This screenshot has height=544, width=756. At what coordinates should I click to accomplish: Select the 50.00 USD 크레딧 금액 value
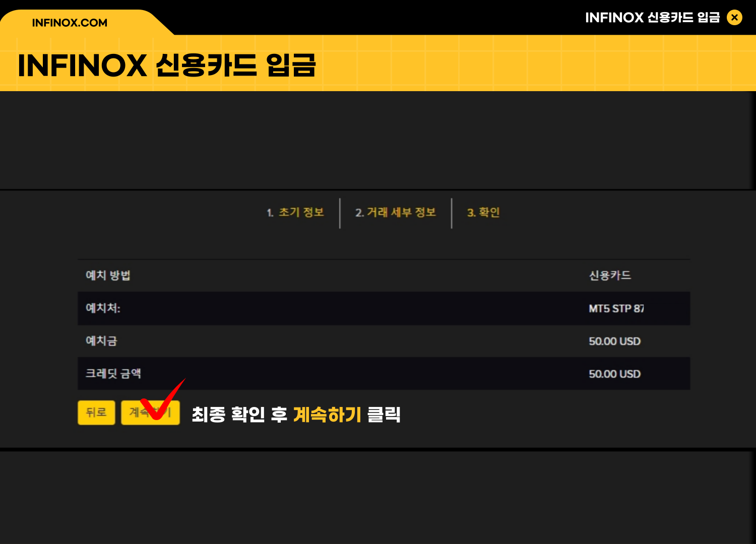615,374
